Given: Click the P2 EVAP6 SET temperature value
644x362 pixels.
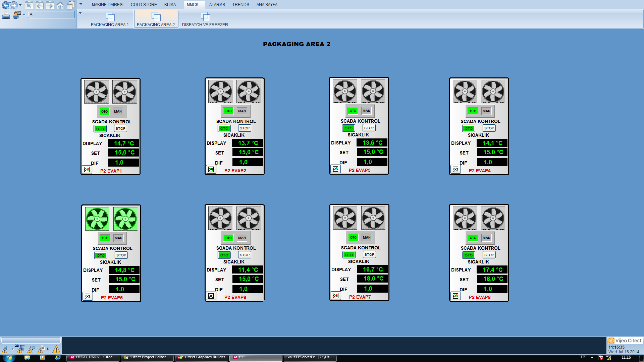Looking at the screenshot, I should pos(248,279).
